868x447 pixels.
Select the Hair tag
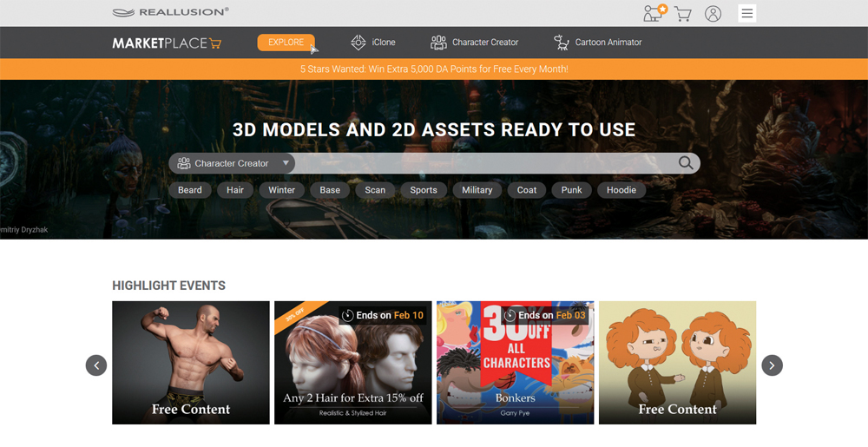pyautogui.click(x=234, y=190)
